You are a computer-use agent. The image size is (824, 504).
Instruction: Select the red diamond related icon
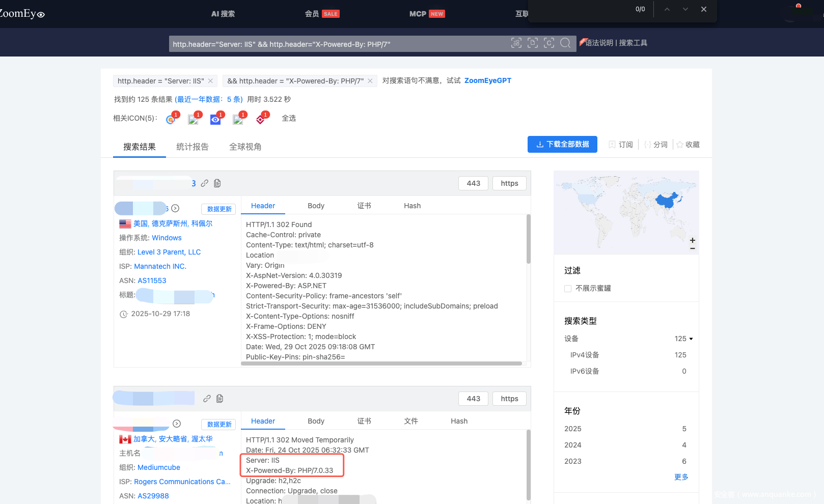[x=261, y=119]
